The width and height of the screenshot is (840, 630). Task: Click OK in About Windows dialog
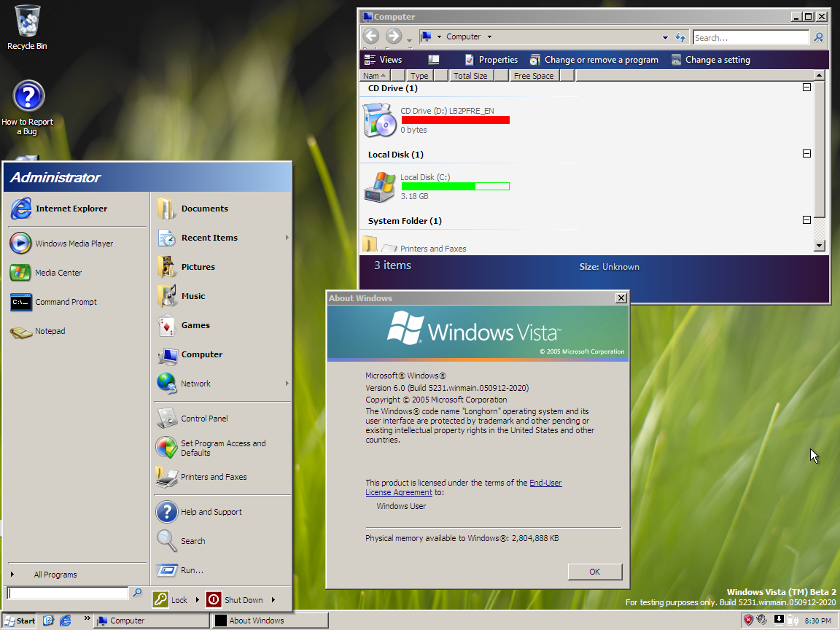tap(595, 572)
